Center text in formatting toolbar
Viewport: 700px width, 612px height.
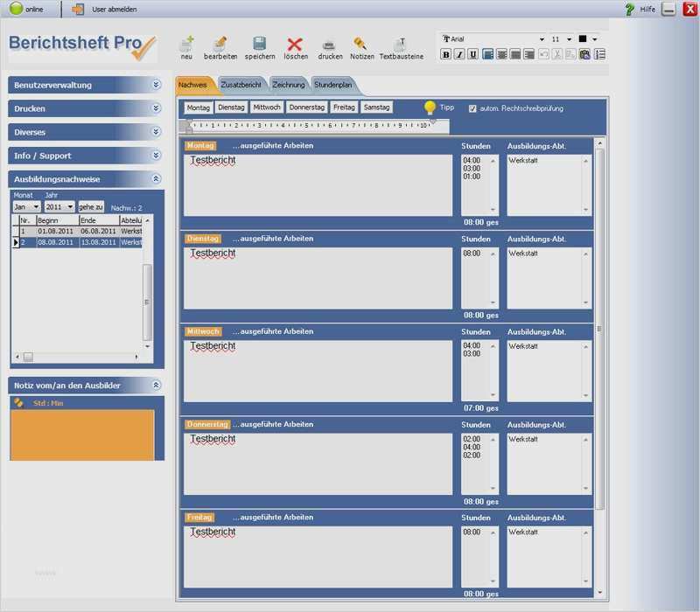click(x=501, y=54)
